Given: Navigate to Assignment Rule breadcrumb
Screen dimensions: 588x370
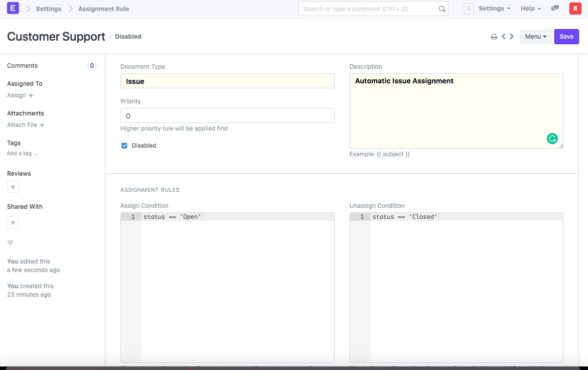Looking at the screenshot, I should tap(103, 9).
